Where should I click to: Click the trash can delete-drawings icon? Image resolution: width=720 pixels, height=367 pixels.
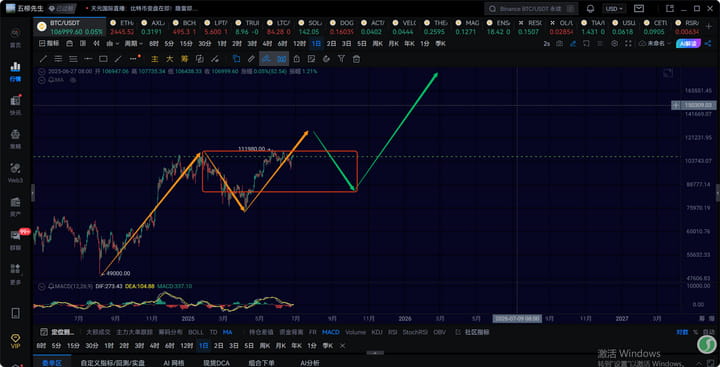click(356, 59)
